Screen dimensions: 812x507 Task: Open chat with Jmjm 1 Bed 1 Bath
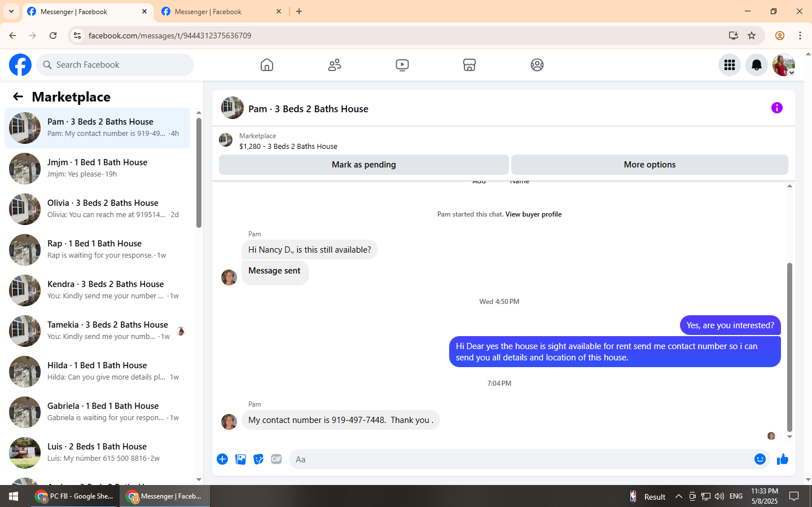97,169
